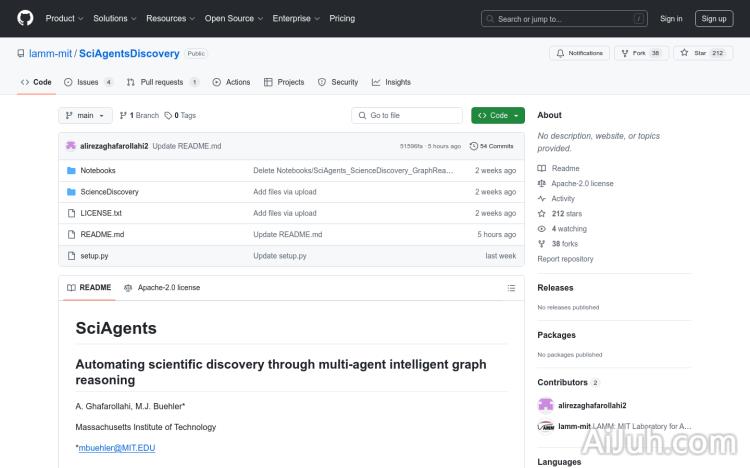Switch to the Issues tab

(x=88, y=82)
